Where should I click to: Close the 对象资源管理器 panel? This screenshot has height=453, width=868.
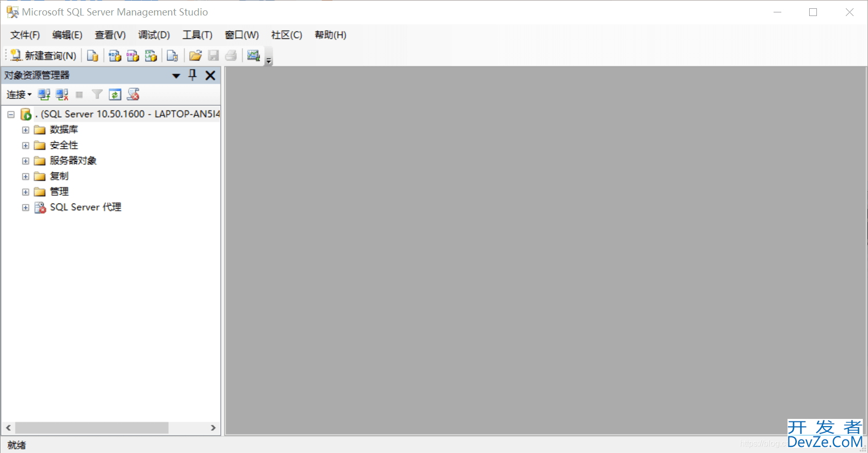211,75
